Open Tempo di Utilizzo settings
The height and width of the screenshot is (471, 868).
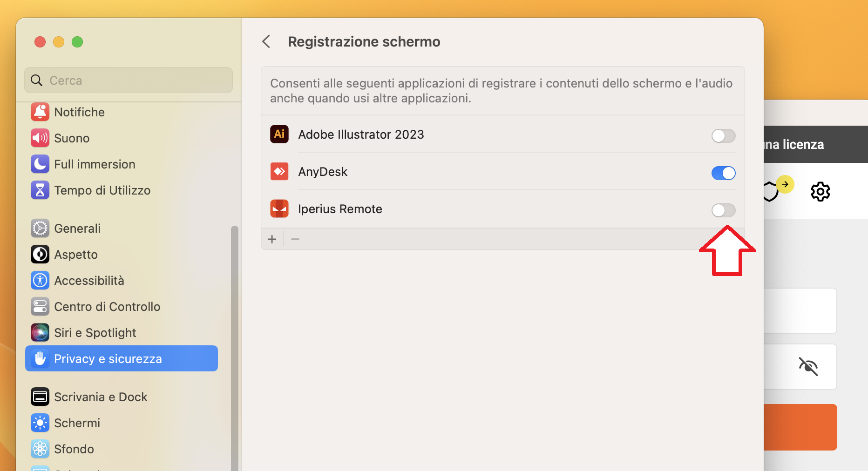coord(122,190)
